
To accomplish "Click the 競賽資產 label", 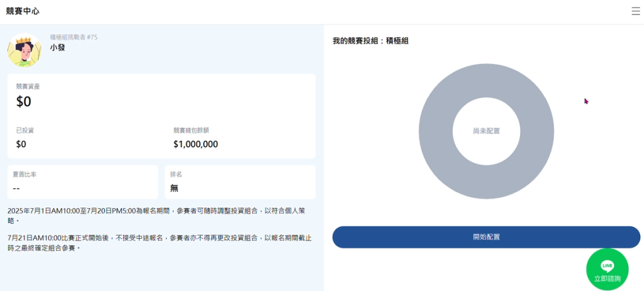I will [x=28, y=86].
